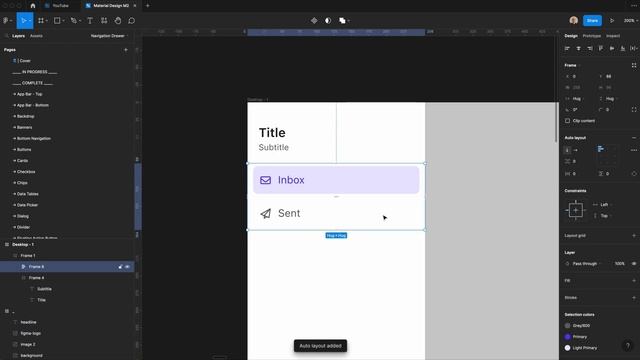The height and width of the screenshot is (360, 640).
Task: Open the search icon in Layers panel
Action: coord(7,36)
